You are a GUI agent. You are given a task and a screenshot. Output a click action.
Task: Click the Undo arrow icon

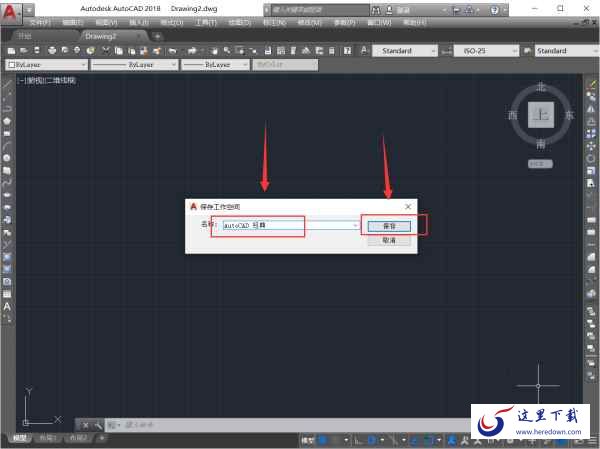pos(173,51)
